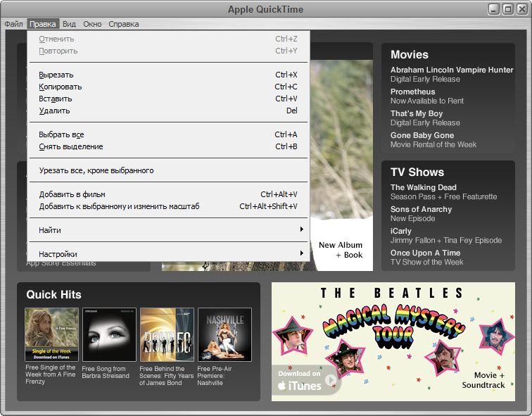Click disabled Отменить entry
The height and width of the screenshot is (416, 532).
pos(168,39)
